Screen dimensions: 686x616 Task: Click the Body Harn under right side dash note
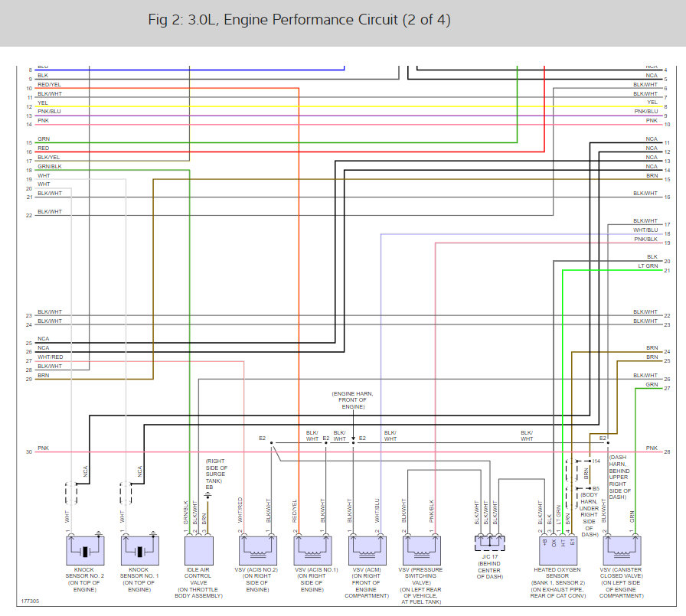pos(589,514)
